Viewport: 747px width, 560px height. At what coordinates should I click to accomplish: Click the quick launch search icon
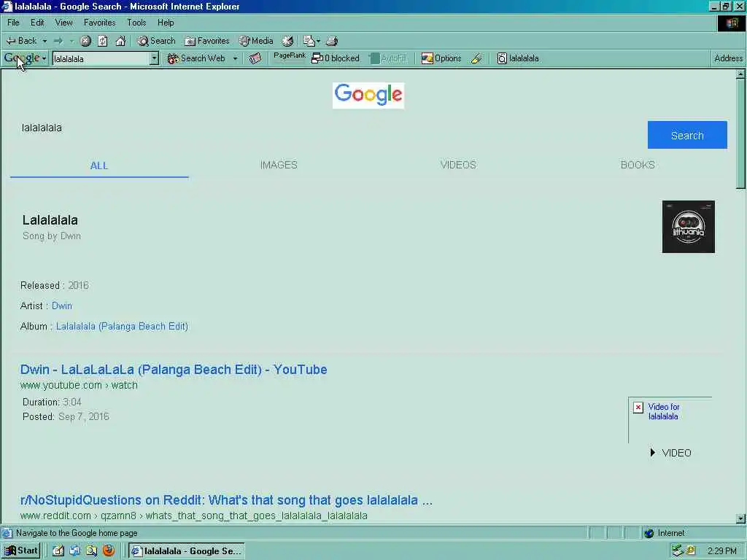91,551
